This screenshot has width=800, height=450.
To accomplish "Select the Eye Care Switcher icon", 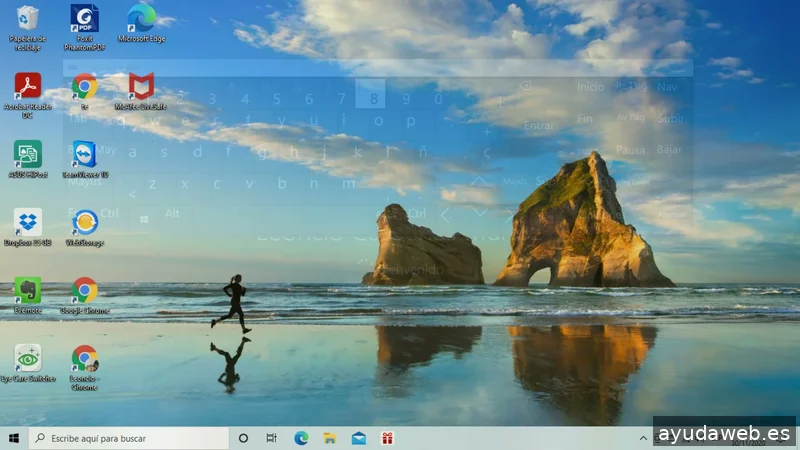I will point(28,363).
